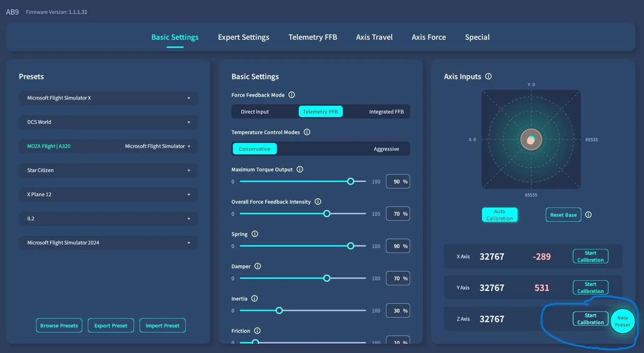Open info icon beside Temperature Control Modes
The image size is (644, 353).
(x=307, y=132)
